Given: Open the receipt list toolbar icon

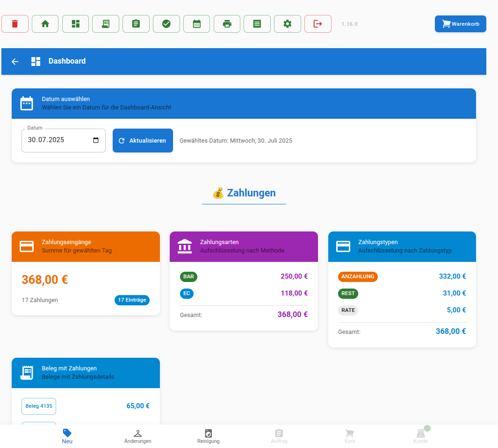Looking at the screenshot, I should tap(106, 24).
